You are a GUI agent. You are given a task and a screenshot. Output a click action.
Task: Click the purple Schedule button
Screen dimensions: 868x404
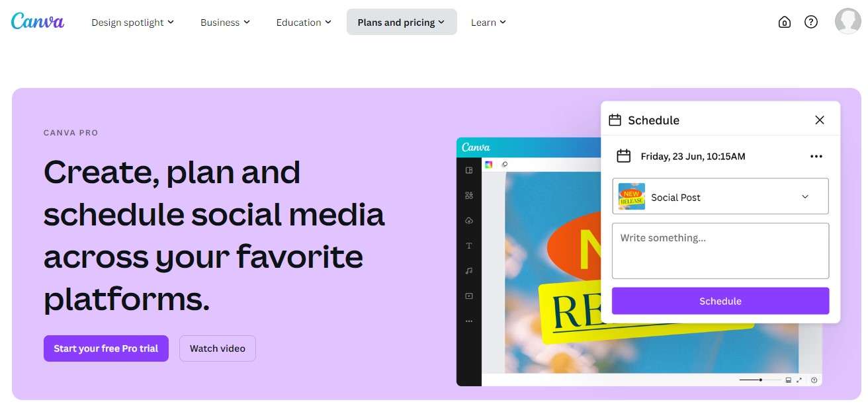(x=720, y=301)
